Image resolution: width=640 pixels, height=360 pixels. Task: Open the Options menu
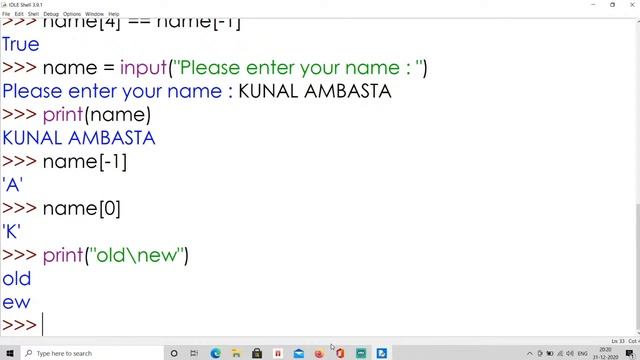[x=72, y=14]
